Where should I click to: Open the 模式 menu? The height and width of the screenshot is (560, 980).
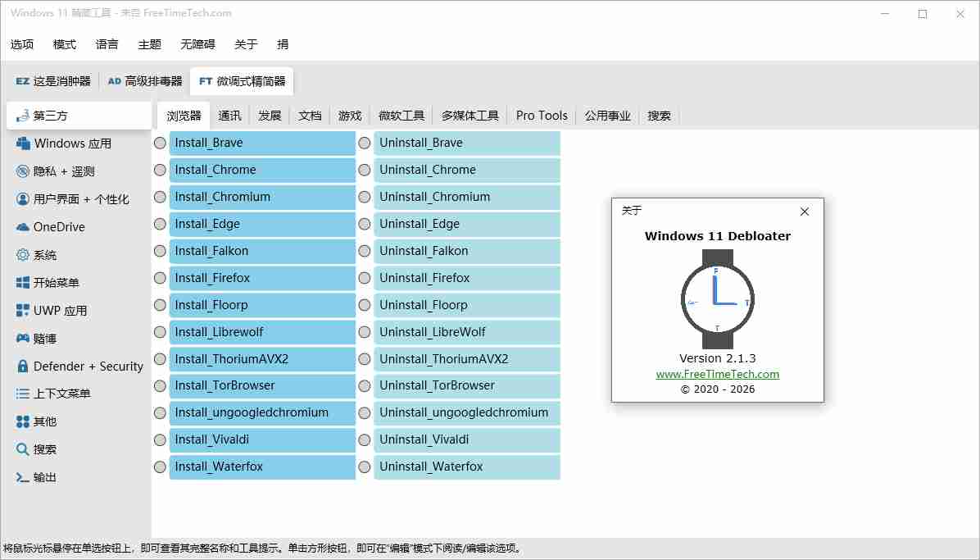[x=65, y=44]
